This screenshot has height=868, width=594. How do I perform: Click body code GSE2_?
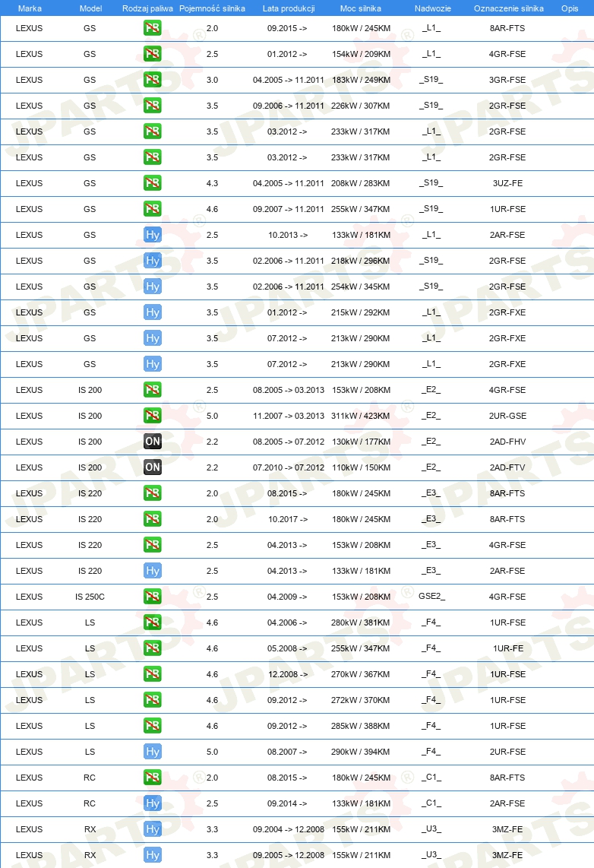click(432, 596)
